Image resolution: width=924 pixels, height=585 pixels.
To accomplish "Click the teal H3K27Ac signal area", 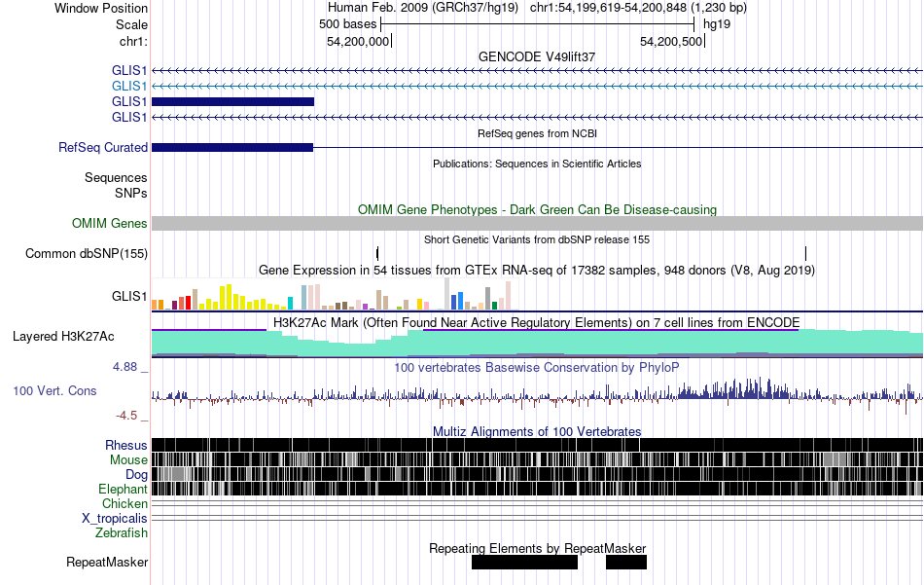I will (x=538, y=344).
